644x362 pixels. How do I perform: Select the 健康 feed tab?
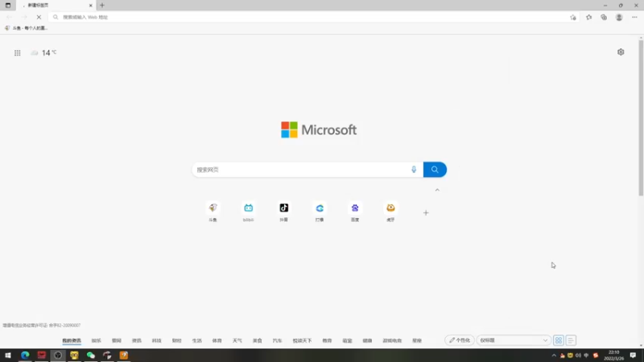pos(367,340)
